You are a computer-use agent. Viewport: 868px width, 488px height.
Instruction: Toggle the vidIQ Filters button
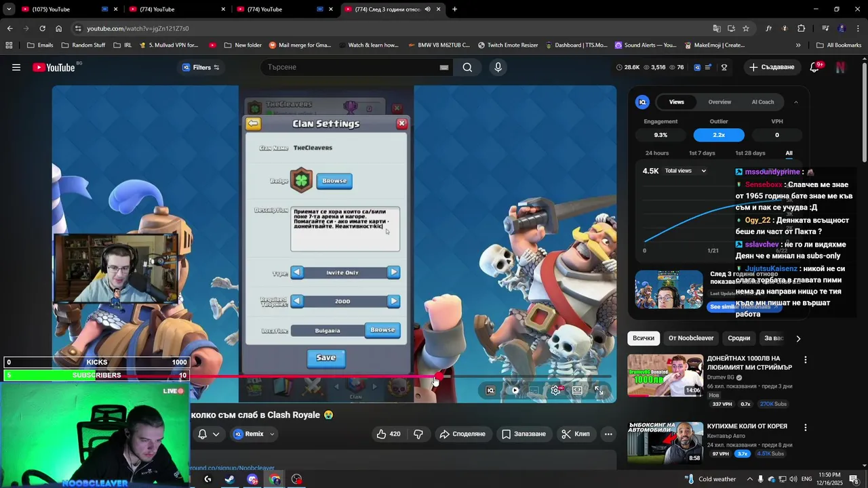click(201, 67)
